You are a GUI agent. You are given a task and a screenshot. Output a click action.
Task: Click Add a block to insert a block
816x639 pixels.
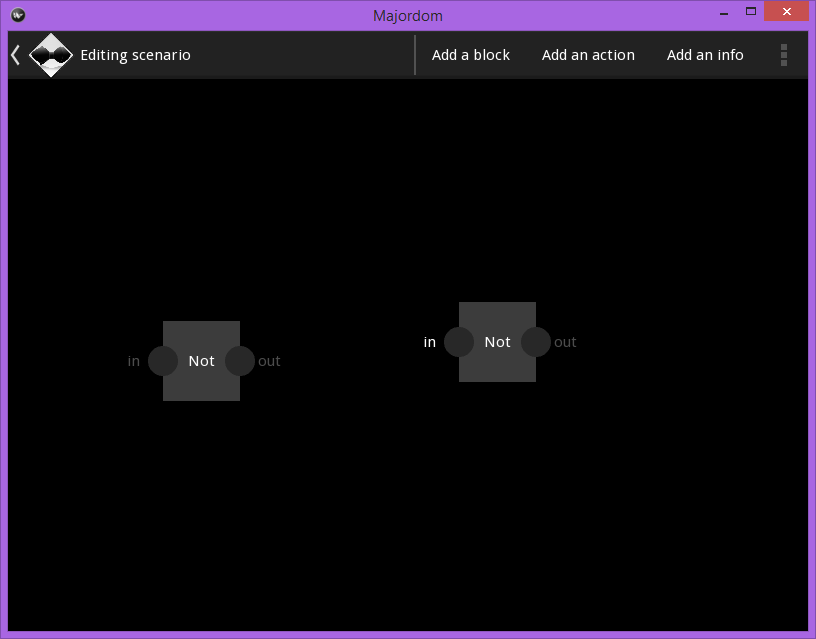[471, 55]
